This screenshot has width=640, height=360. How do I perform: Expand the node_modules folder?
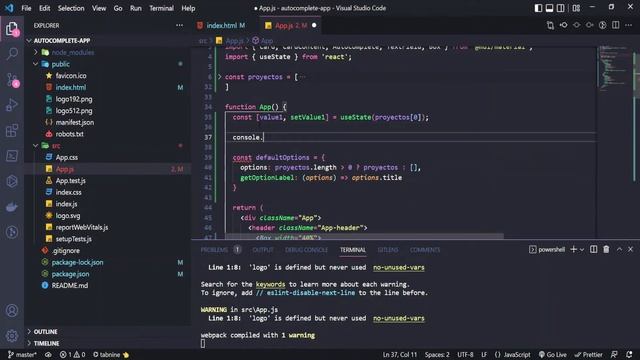coord(36,52)
